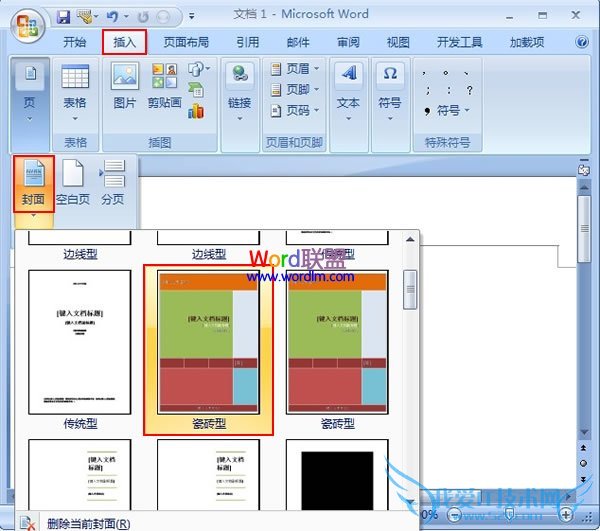Expand the arrow under 表格 button
The height and width of the screenshot is (531, 600).
tap(75, 119)
